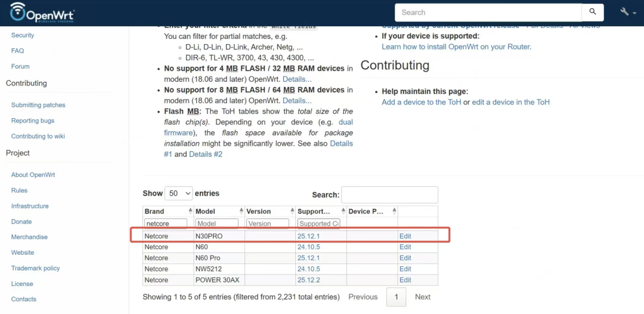Open 25.12.1 release for N60 Pro
Viewport: 644px width, 314px height.
(x=308, y=258)
